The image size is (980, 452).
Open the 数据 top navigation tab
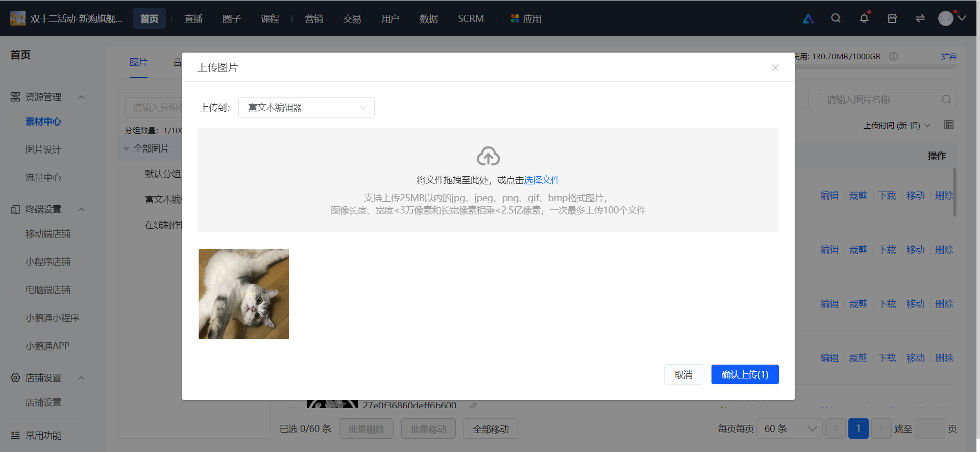pyautogui.click(x=429, y=18)
